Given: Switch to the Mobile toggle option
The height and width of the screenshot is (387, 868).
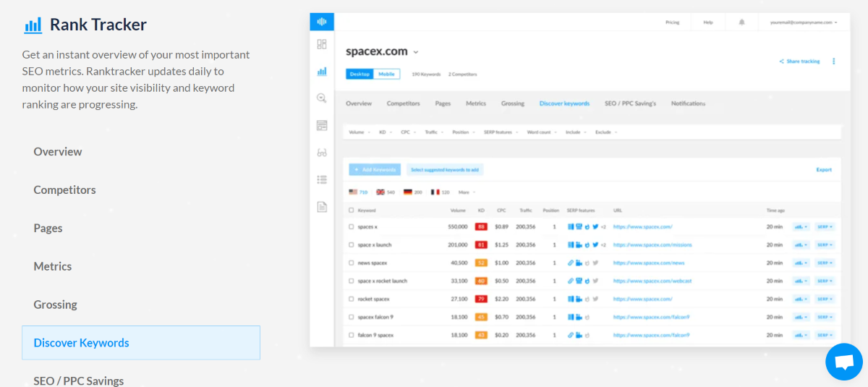Looking at the screenshot, I should (x=387, y=74).
